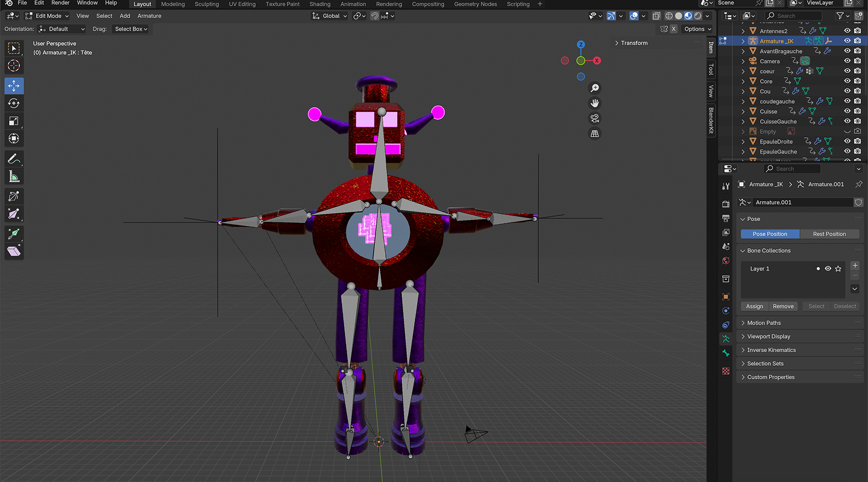Hide the Cou object with eye icon

pos(847,91)
